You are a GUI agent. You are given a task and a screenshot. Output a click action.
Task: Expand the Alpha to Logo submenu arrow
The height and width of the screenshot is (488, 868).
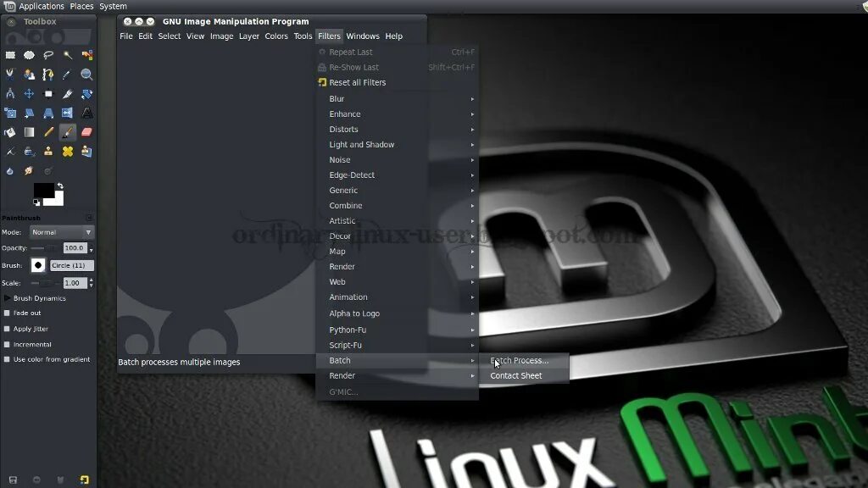coord(472,313)
